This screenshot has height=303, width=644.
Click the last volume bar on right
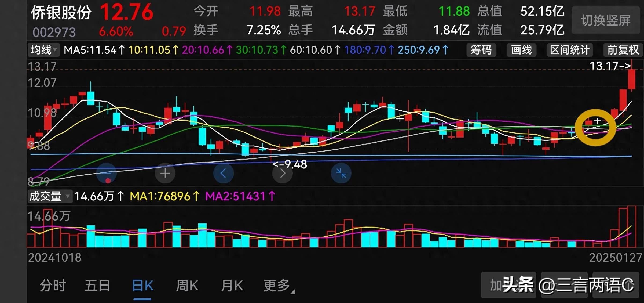point(632,226)
